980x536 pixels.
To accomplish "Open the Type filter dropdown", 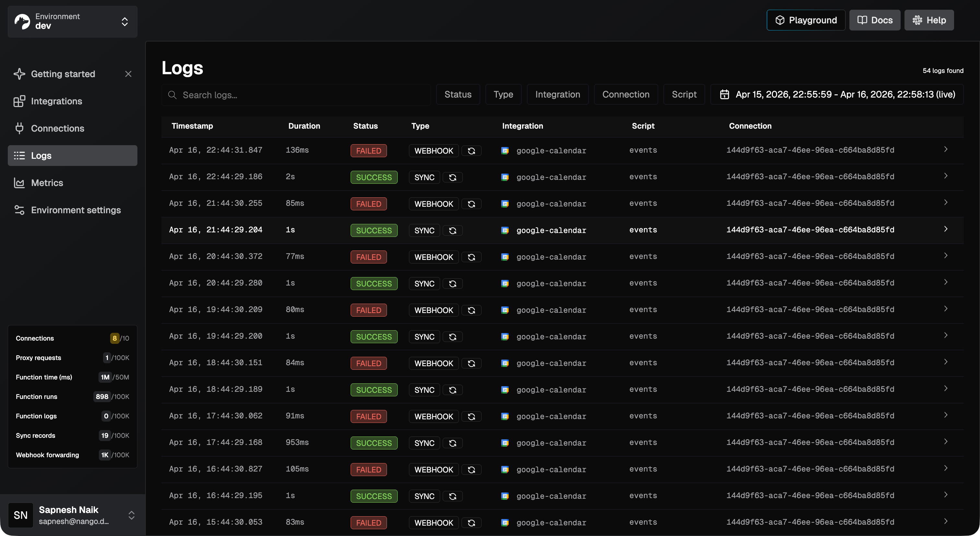I will pyautogui.click(x=503, y=94).
